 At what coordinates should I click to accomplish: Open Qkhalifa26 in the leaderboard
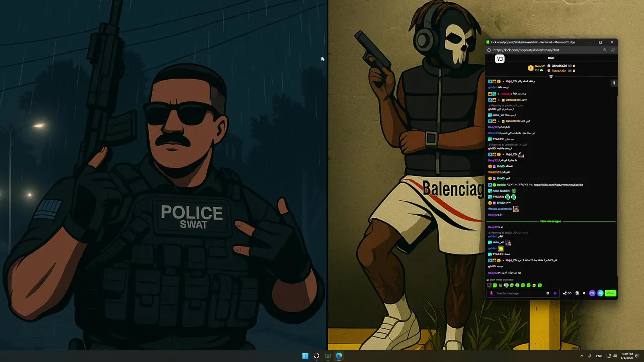click(559, 66)
